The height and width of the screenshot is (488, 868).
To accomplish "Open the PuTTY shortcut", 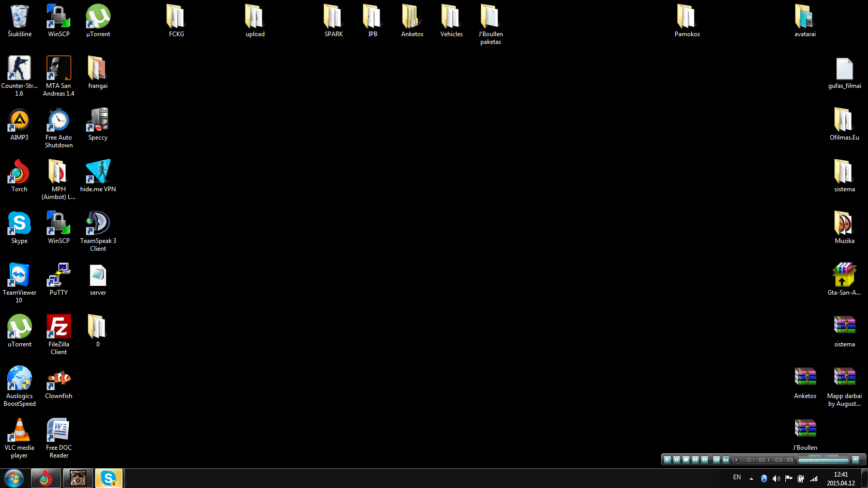I will [x=58, y=279].
